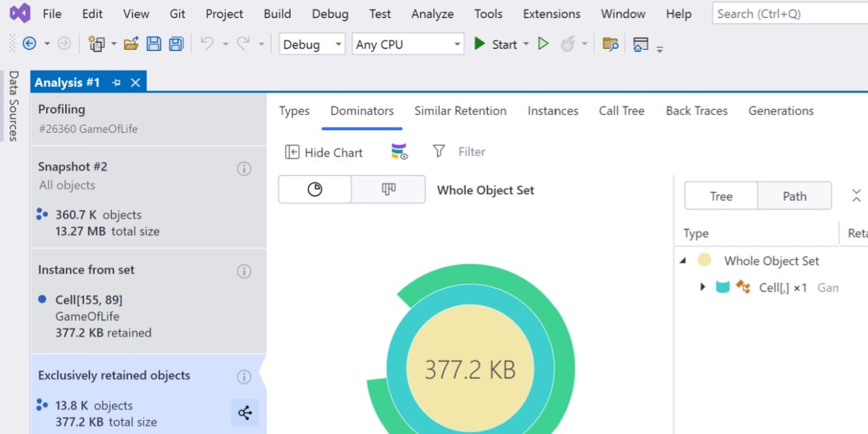Switch chart to sunburst pie view

pyautogui.click(x=315, y=190)
